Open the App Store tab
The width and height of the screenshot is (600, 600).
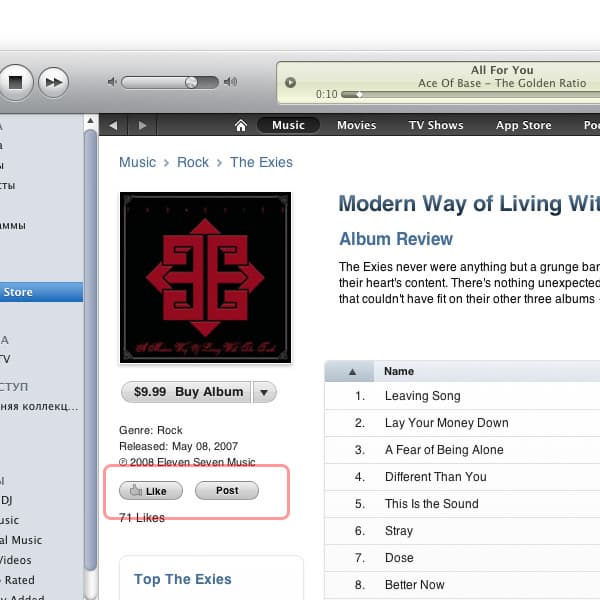tap(523, 125)
